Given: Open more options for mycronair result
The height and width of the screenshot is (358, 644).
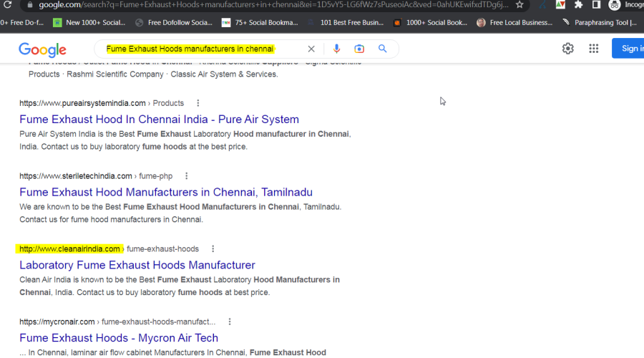Looking at the screenshot, I should (229, 322).
